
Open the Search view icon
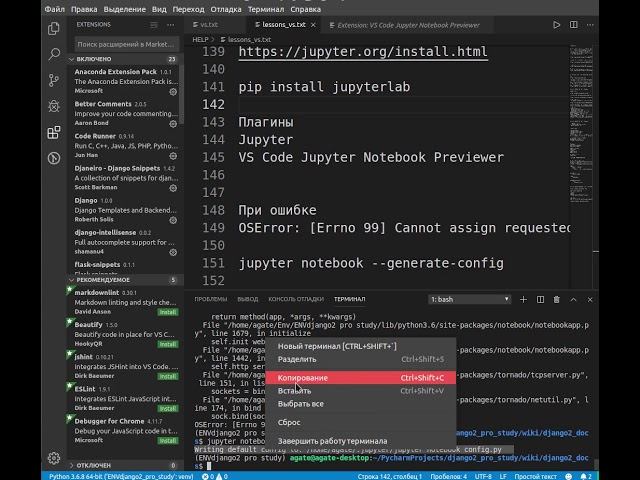pyautogui.click(x=54, y=54)
